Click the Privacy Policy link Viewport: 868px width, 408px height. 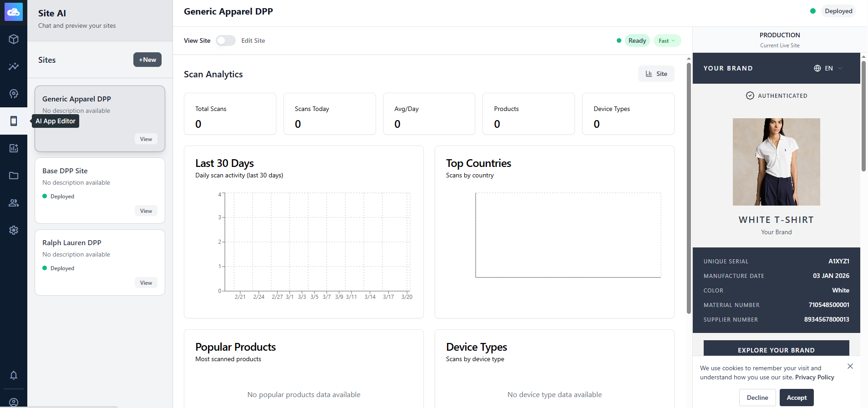(x=814, y=377)
